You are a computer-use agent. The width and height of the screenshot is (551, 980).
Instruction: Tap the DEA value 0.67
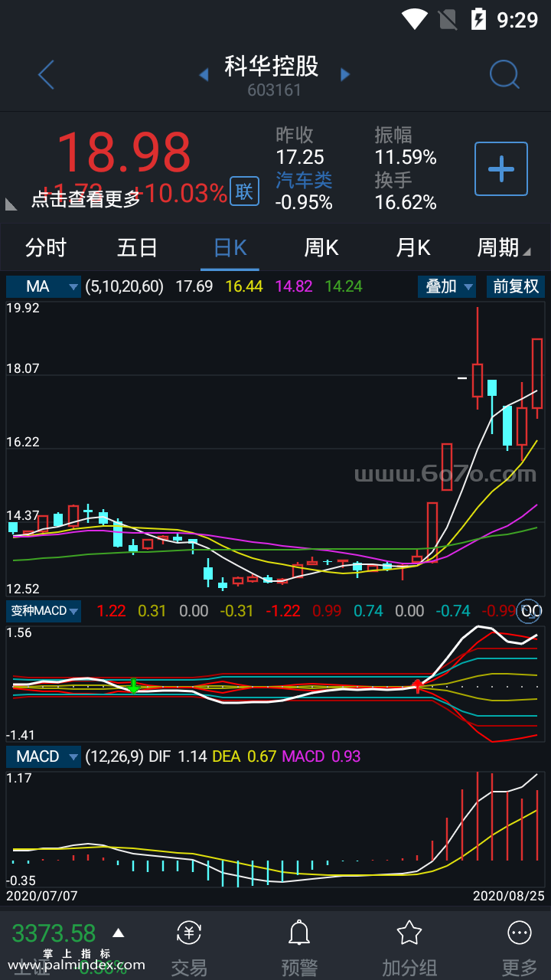pyautogui.click(x=260, y=756)
